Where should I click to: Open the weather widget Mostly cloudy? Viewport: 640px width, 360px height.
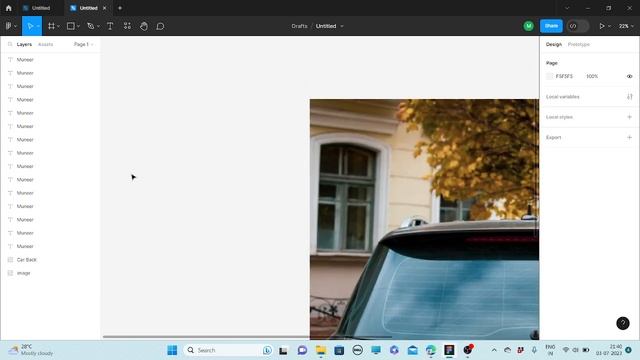click(31, 350)
